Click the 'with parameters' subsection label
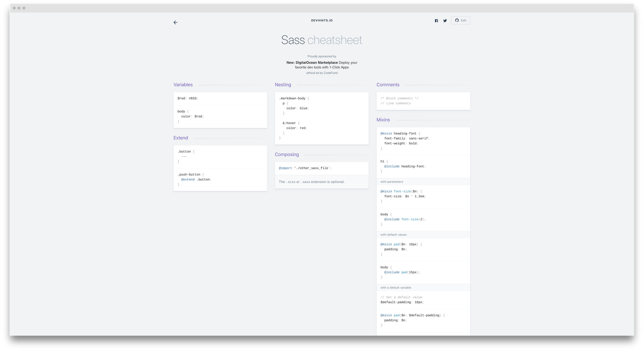 (x=391, y=182)
